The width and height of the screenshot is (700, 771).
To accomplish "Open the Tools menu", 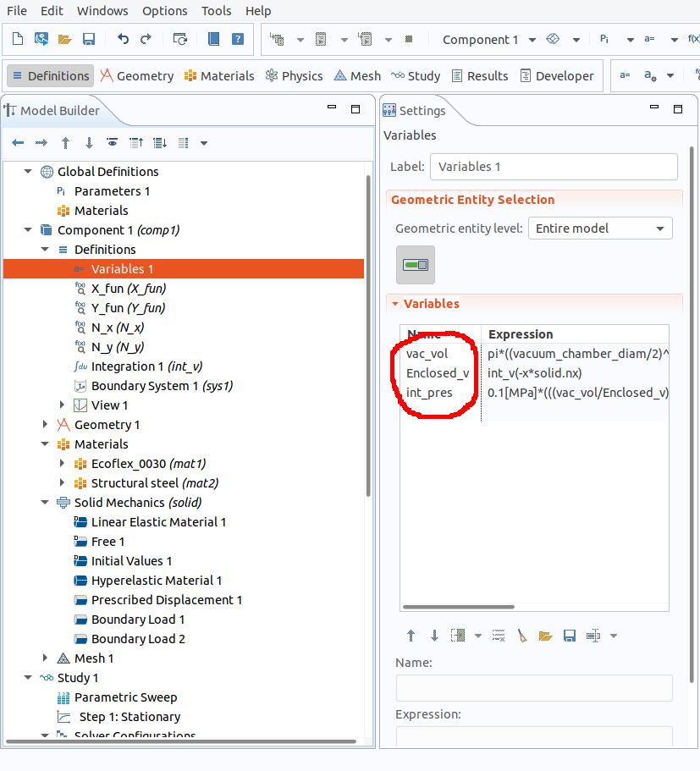I will click(x=216, y=11).
